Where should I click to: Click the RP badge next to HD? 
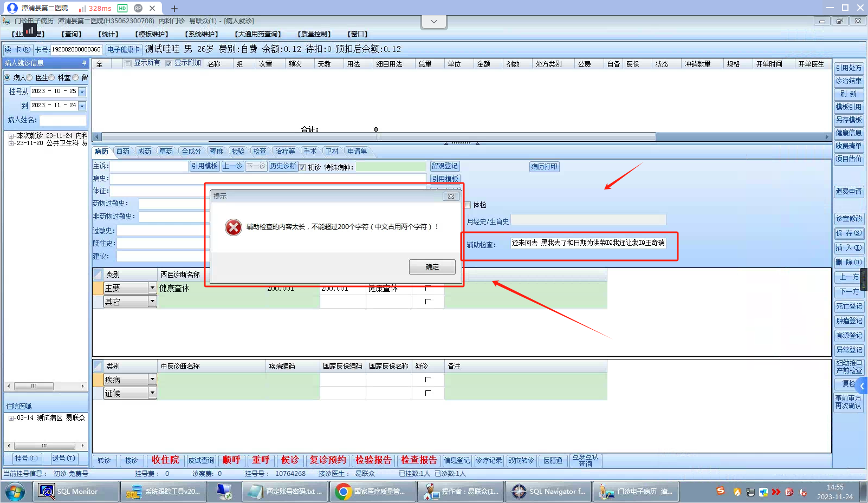pyautogui.click(x=138, y=8)
